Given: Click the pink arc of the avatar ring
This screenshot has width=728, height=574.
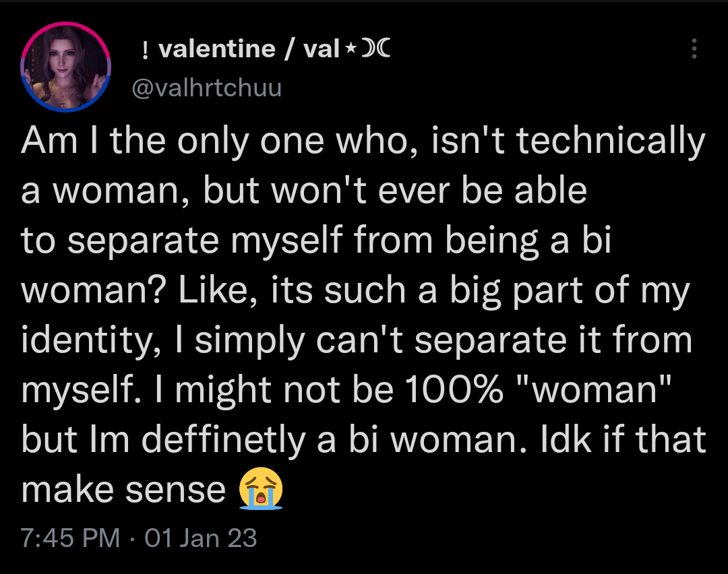Looking at the screenshot, I should pyautogui.click(x=65, y=24).
